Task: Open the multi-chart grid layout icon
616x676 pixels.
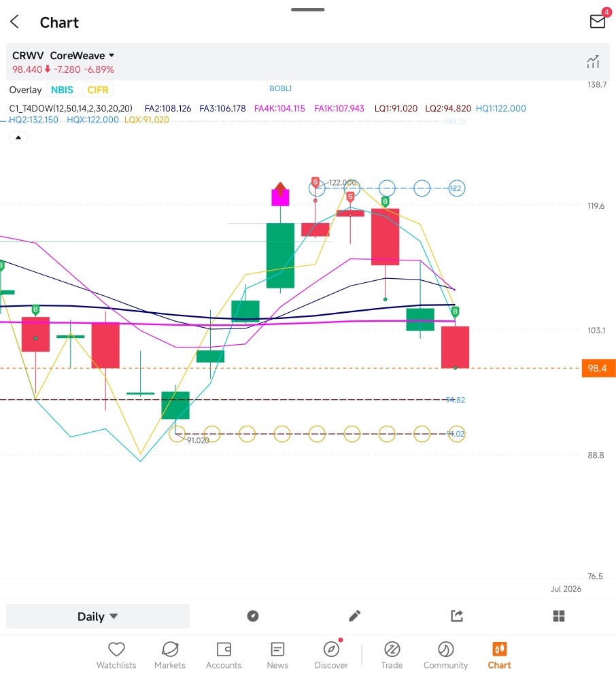Action: coord(559,616)
